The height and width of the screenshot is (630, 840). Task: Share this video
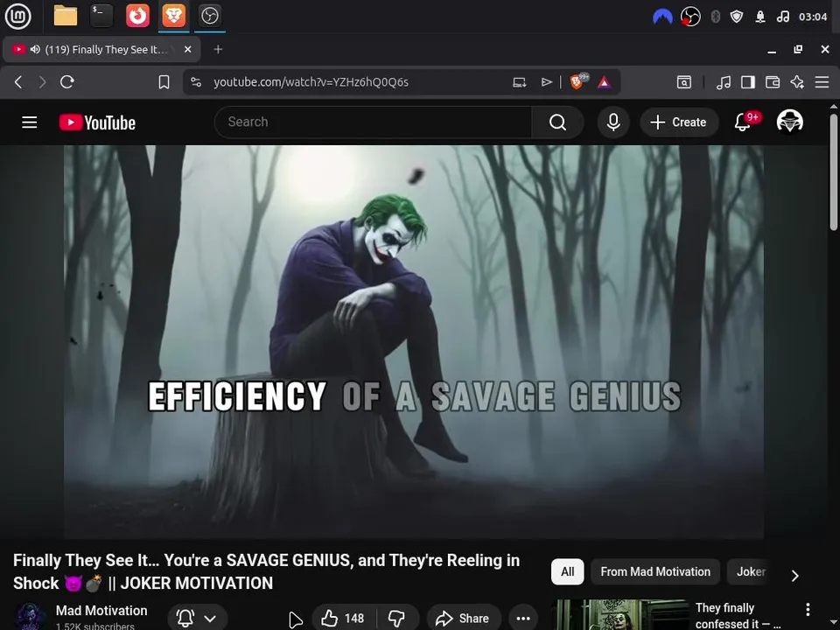pyautogui.click(x=464, y=619)
